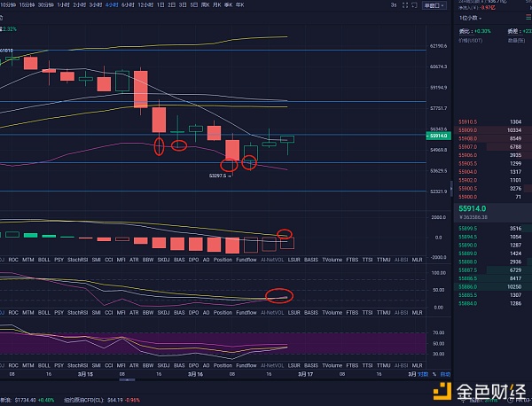Select the 30分钟 interval tab

coord(45,5)
